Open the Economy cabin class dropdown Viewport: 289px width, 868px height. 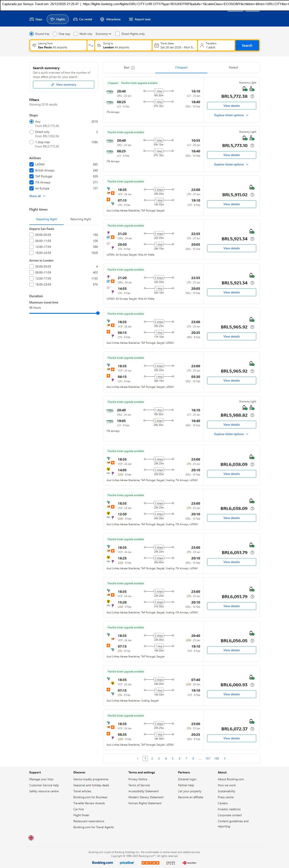pos(103,34)
